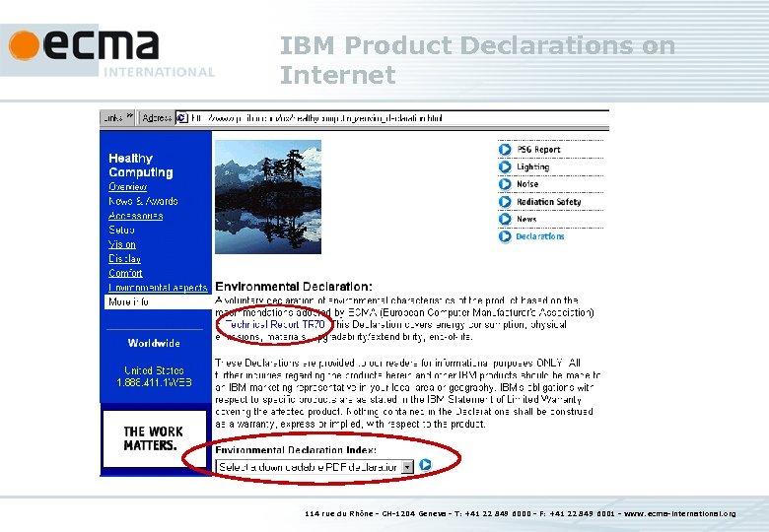
Task: Click the News arrow icon
Action: [505, 219]
